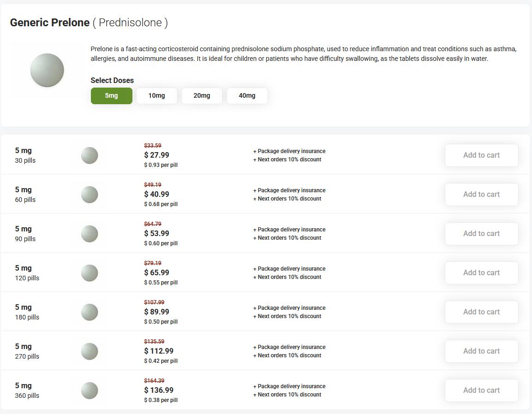
Task: Click pill thumbnail in 360 pills row
Action: pyautogui.click(x=90, y=390)
